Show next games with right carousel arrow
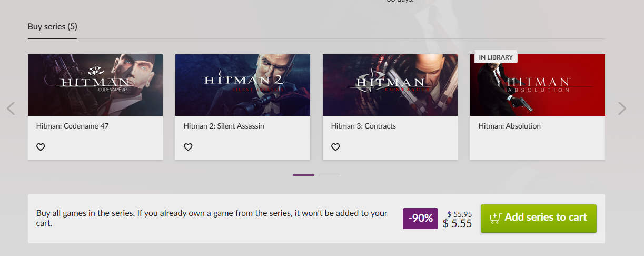This screenshot has height=256, width=644. click(622, 109)
